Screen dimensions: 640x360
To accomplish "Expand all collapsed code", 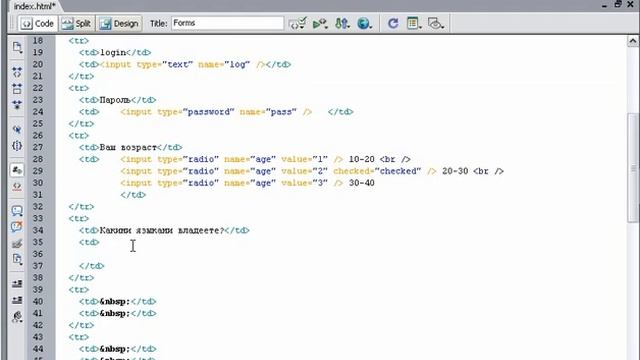I will pos(17,105).
